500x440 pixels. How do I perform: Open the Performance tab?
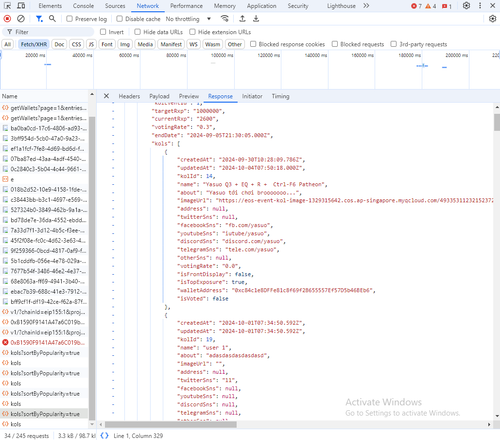tap(186, 6)
